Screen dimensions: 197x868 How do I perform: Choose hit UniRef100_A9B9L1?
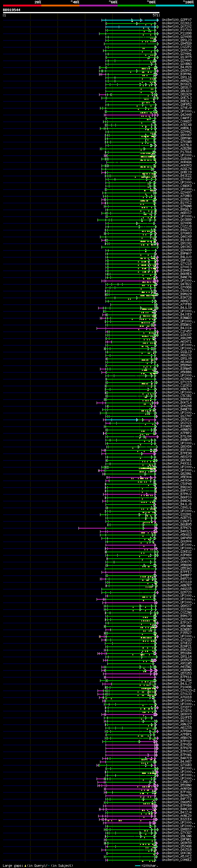[176, 128]
